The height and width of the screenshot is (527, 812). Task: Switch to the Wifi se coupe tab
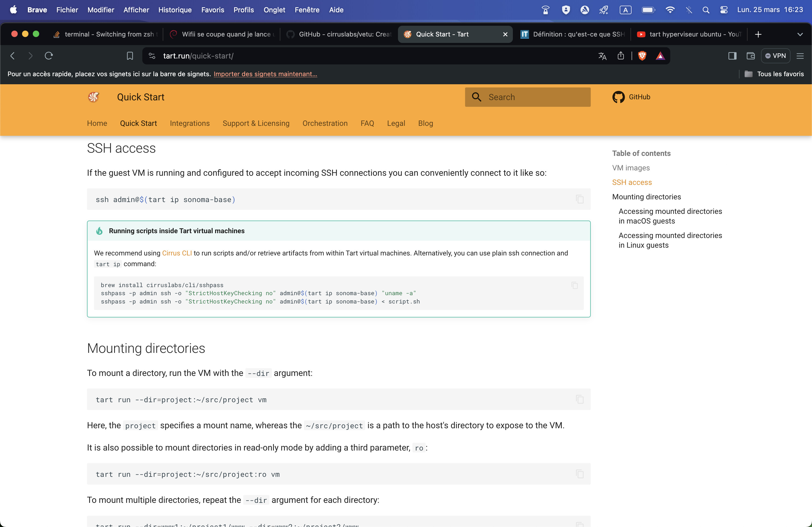[222, 34]
